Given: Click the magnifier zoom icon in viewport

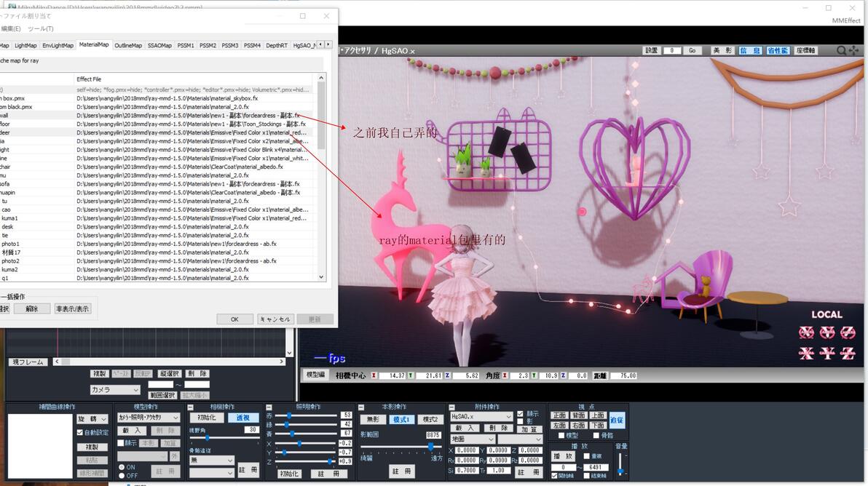Looking at the screenshot, I should point(842,50).
